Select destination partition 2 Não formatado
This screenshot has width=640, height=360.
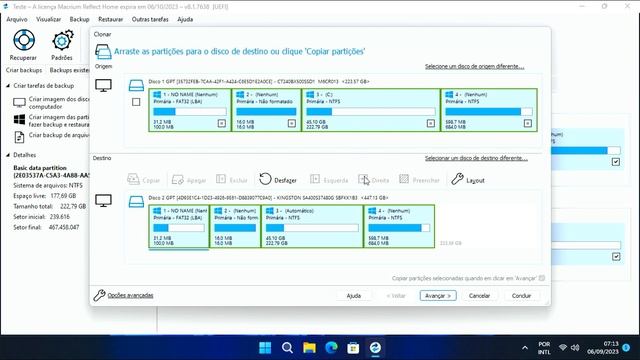(236, 227)
